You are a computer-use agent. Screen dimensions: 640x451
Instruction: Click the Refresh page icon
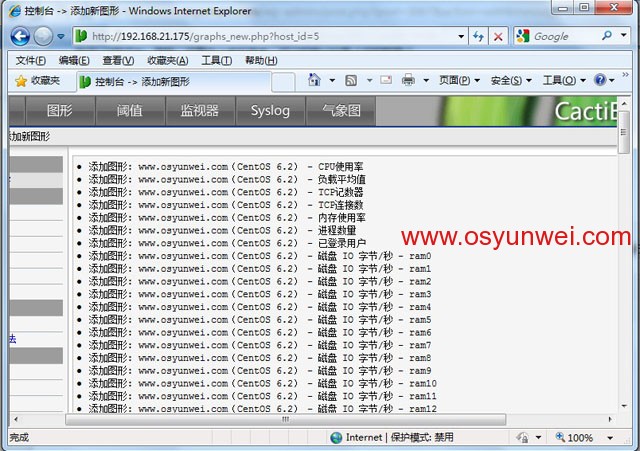tap(478, 36)
